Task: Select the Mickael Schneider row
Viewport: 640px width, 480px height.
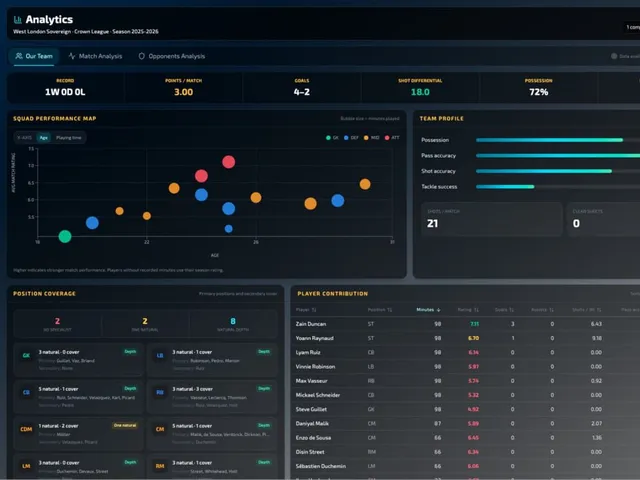Action: 465,395
